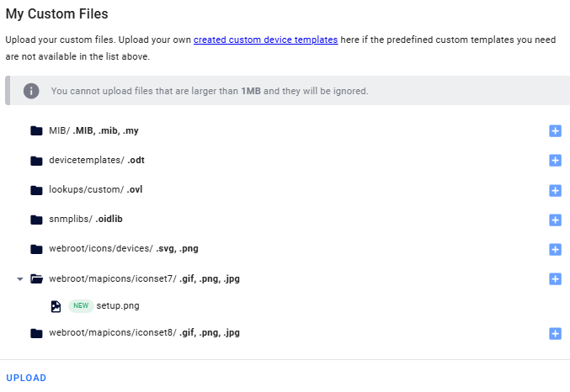Screen dimensions: 570x392
Task: Click the MIB/ folder icon
Action: 36,131
